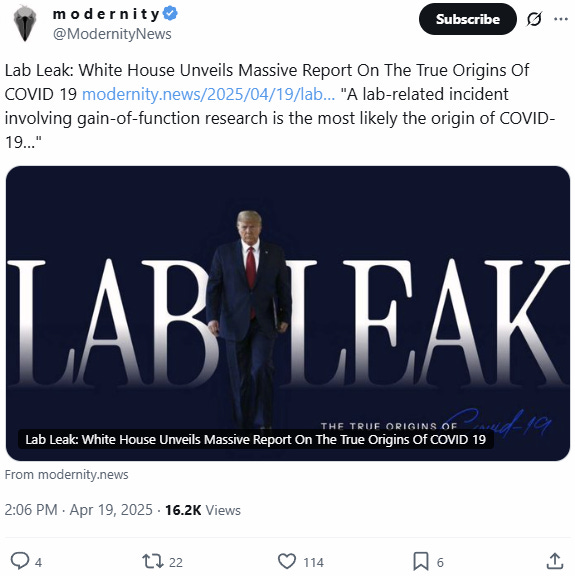Click the @ModernityNews handle
The height and width of the screenshot is (576, 575).
[x=112, y=34]
